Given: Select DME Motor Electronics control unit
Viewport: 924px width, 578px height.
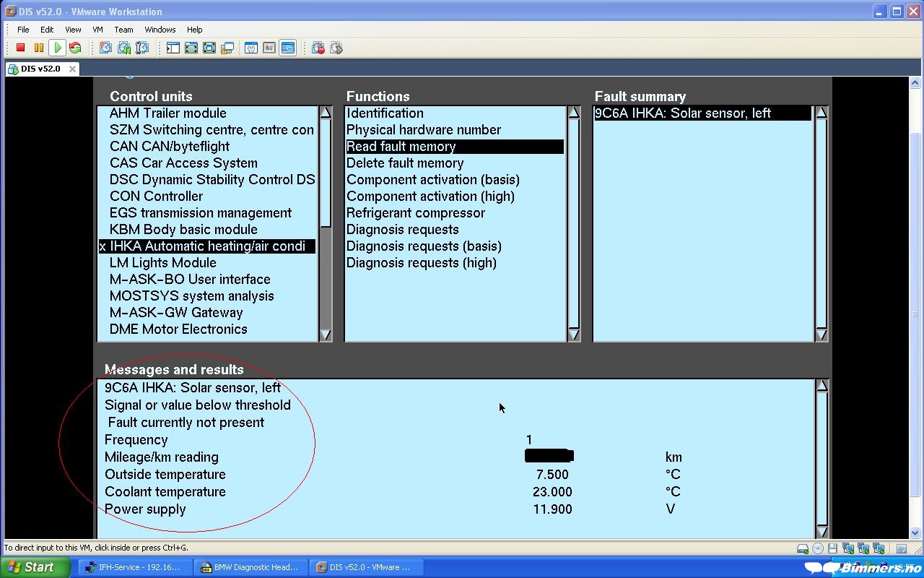Looking at the screenshot, I should (178, 329).
